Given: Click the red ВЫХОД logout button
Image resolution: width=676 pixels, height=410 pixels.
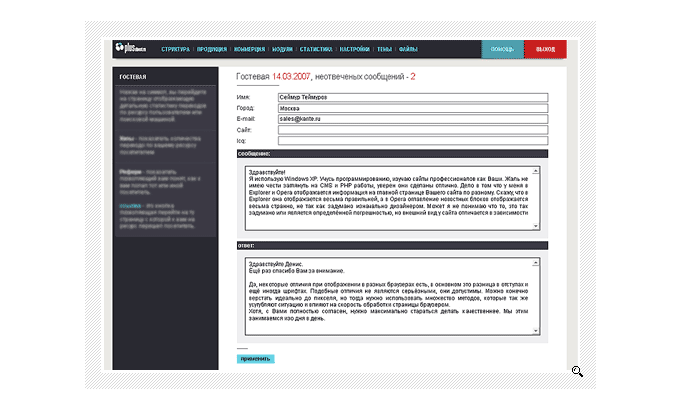Looking at the screenshot, I should (x=545, y=49).
